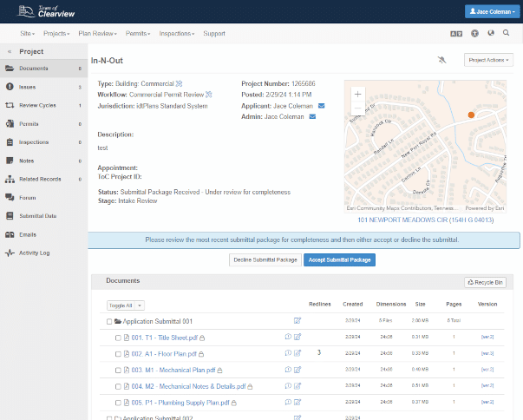Select Review Cycles in the sidebar

[x=38, y=105]
